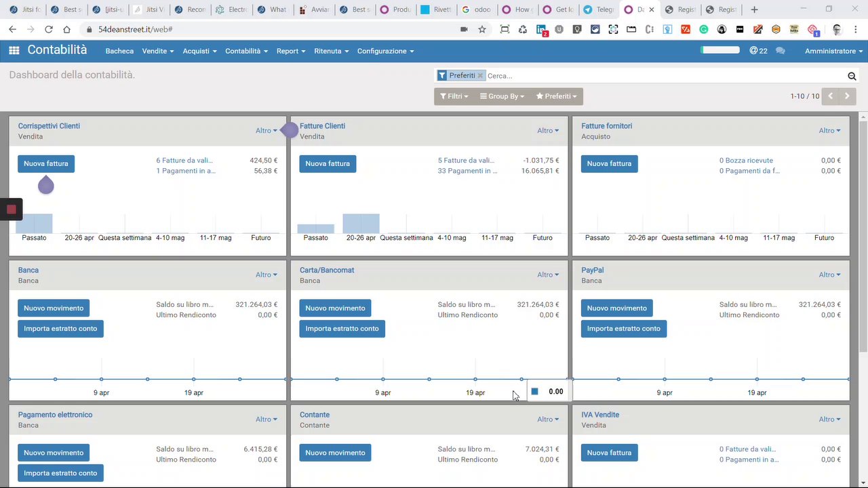868x488 pixels.
Task: Click Nuova fattura in Corrispettivi Clienti
Action: [x=46, y=163]
